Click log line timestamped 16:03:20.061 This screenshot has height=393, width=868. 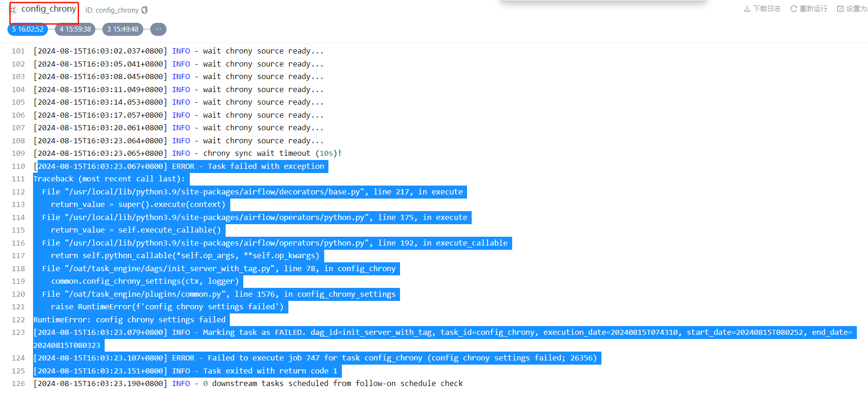tap(178, 128)
